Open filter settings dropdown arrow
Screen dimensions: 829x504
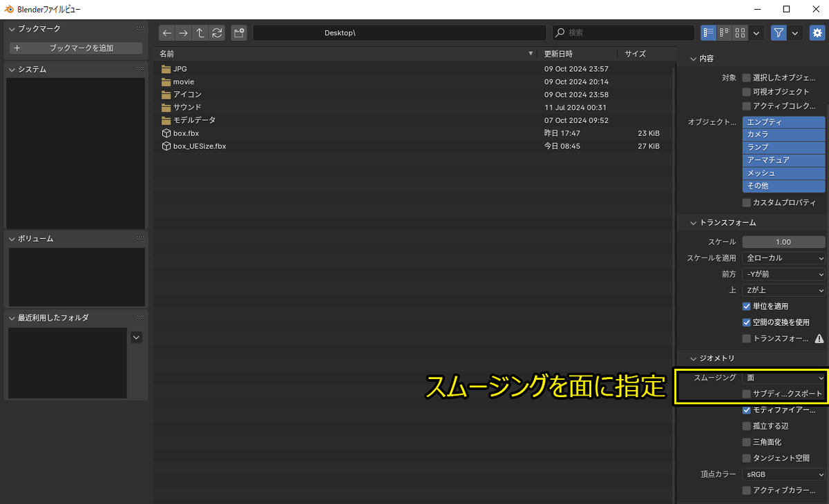click(x=795, y=32)
